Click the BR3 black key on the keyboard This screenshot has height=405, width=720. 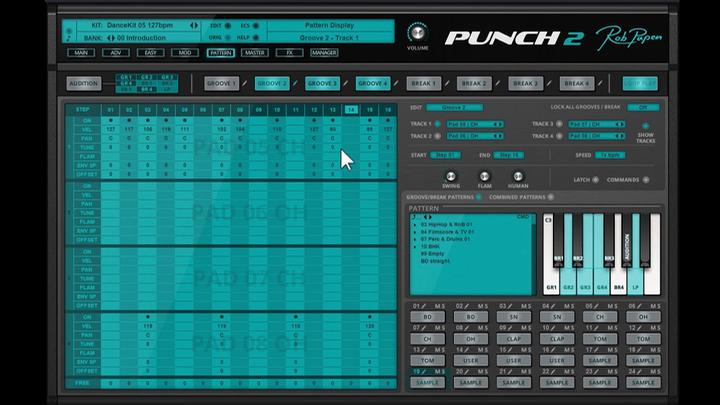tap(609, 241)
